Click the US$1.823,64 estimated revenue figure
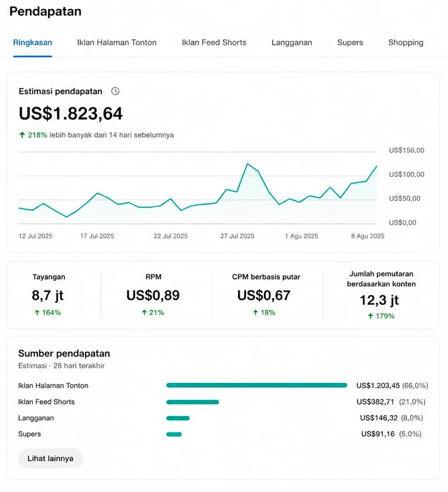 click(x=71, y=114)
